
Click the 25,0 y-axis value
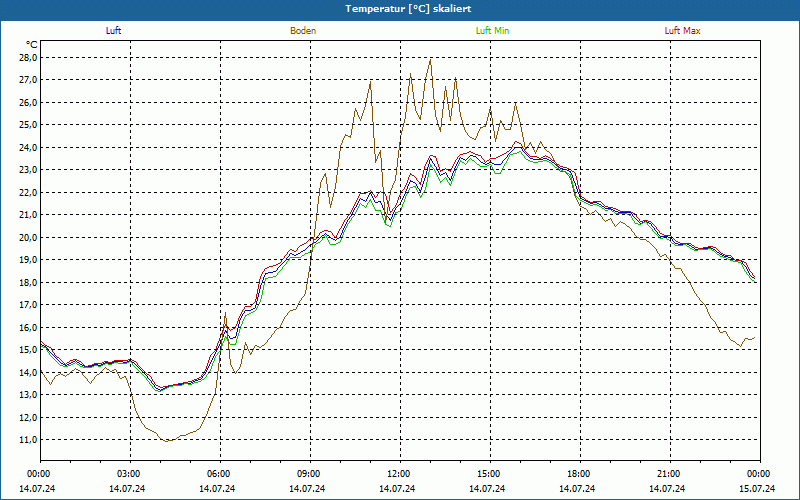pyautogui.click(x=29, y=125)
